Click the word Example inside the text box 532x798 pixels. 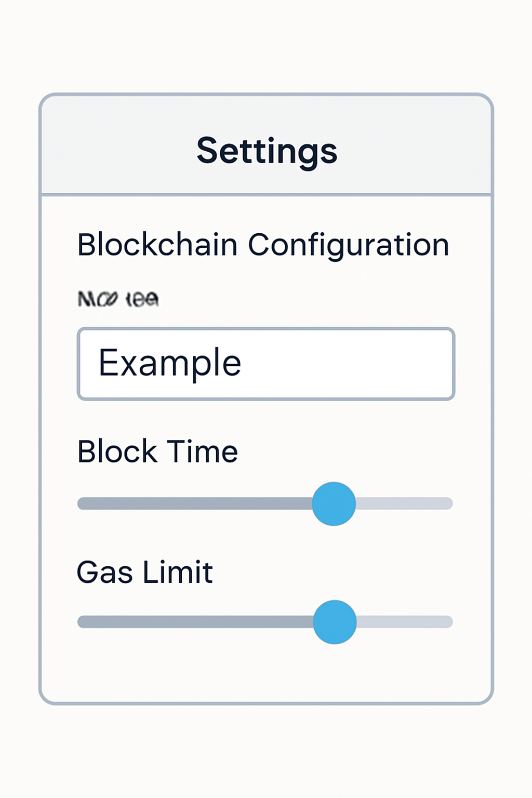(170, 363)
